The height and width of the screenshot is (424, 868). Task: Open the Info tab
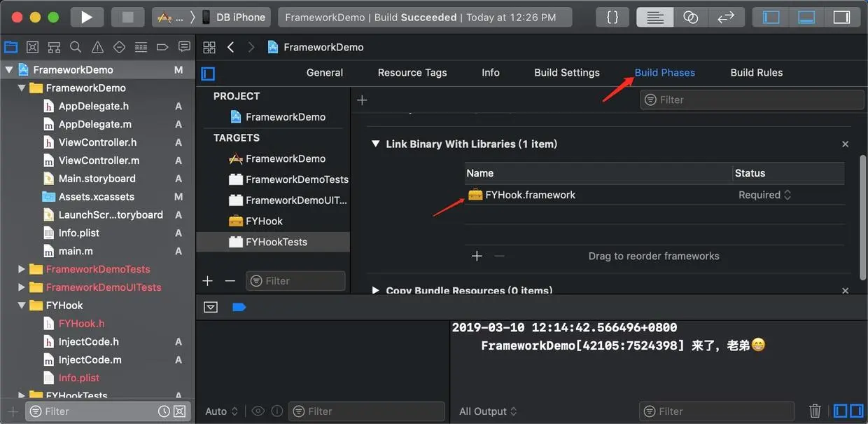[491, 72]
